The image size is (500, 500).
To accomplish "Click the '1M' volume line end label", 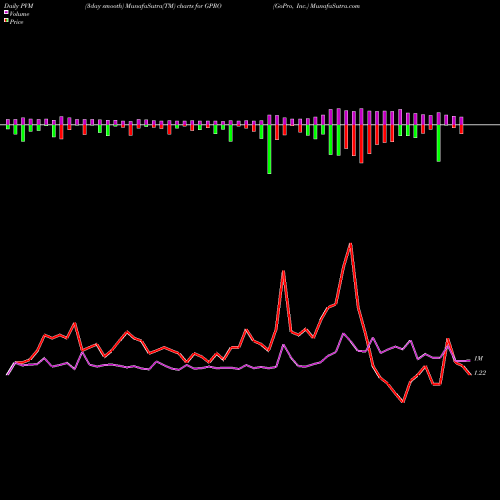I will pos(478,359).
